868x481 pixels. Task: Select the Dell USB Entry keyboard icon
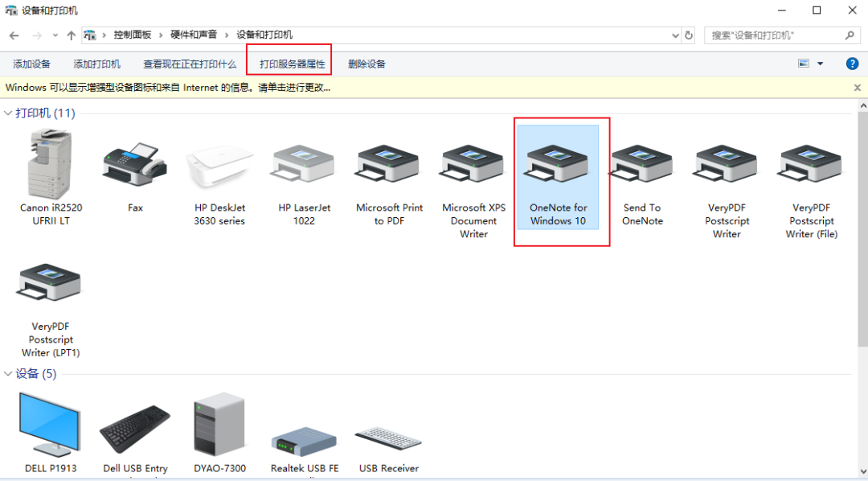pos(135,430)
